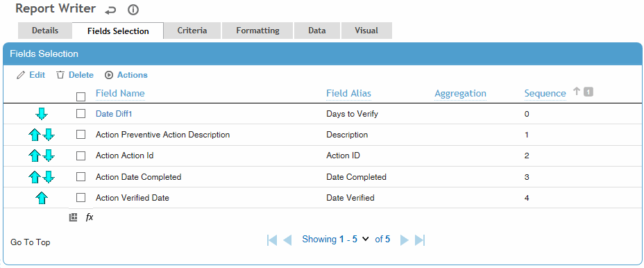Move Action Action Id row up

[35, 156]
